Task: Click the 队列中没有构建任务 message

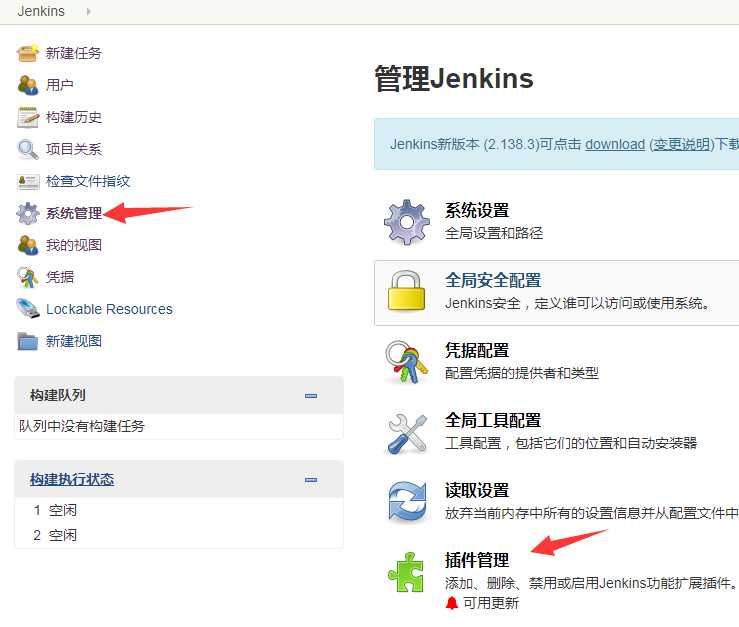Action: tap(82, 426)
